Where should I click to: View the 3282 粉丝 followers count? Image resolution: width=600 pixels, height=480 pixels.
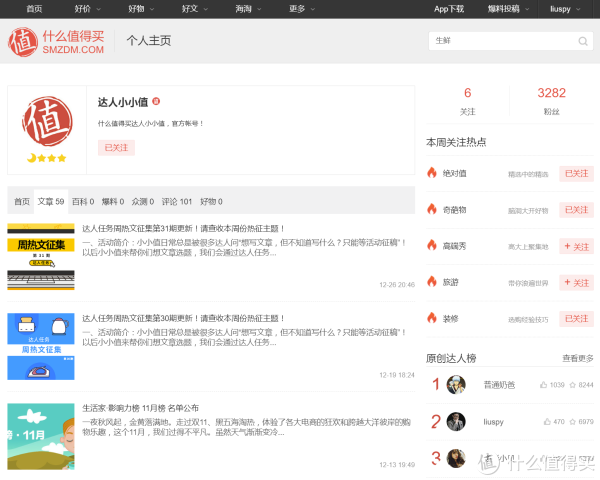tap(551, 101)
